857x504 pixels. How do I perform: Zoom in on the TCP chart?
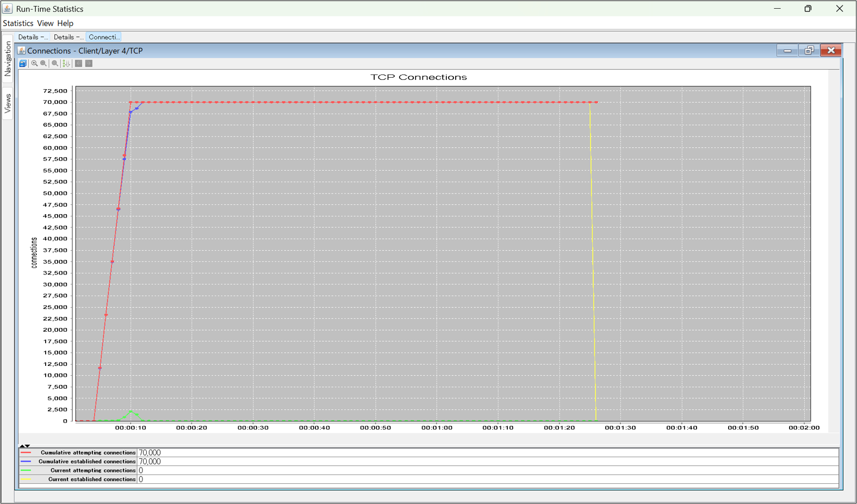coord(34,64)
